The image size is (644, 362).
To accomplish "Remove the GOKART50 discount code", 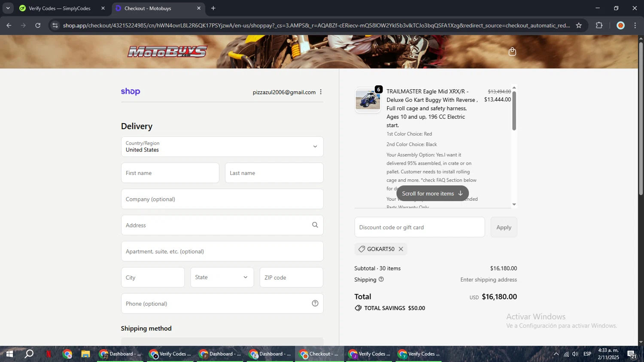I will tap(401, 249).
